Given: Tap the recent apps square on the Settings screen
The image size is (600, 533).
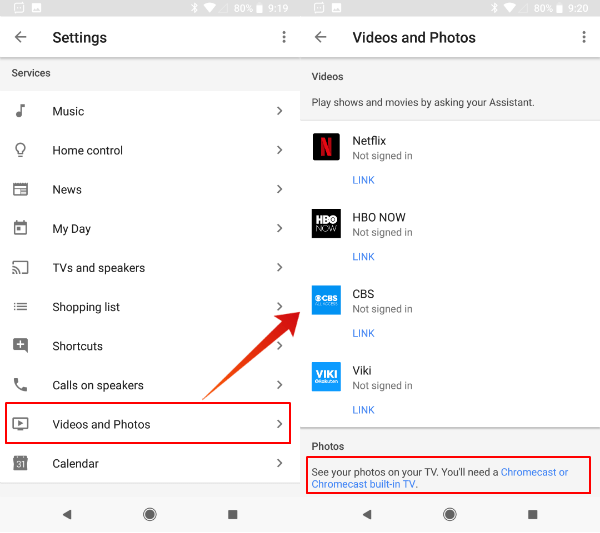Looking at the screenshot, I should click(233, 514).
